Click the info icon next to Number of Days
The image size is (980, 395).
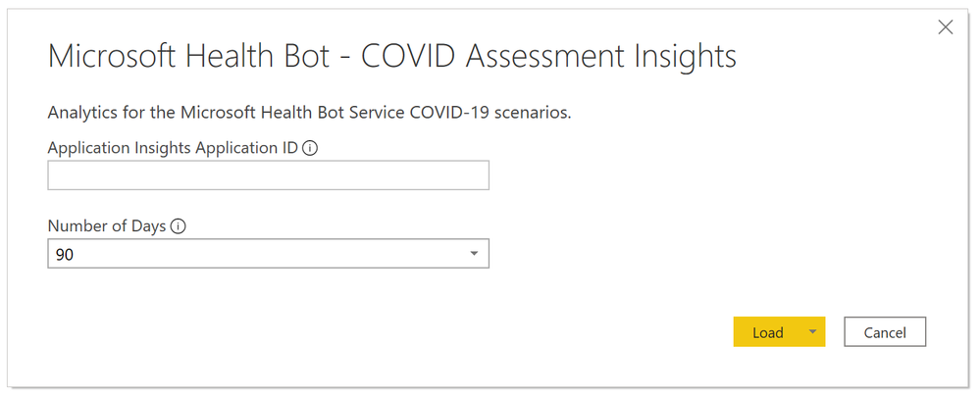click(x=179, y=226)
